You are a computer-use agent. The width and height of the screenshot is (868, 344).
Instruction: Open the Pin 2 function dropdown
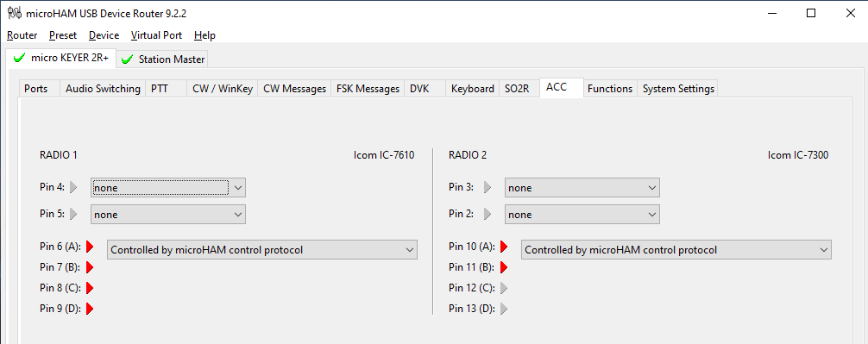point(582,214)
